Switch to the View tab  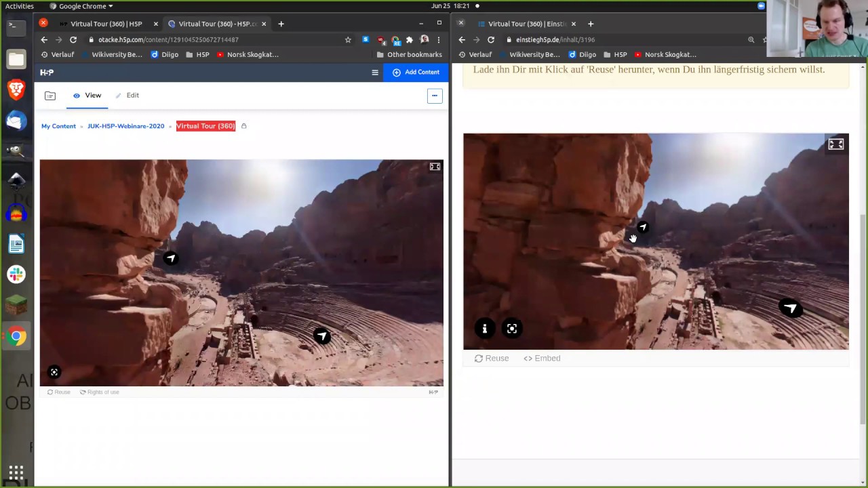click(87, 96)
